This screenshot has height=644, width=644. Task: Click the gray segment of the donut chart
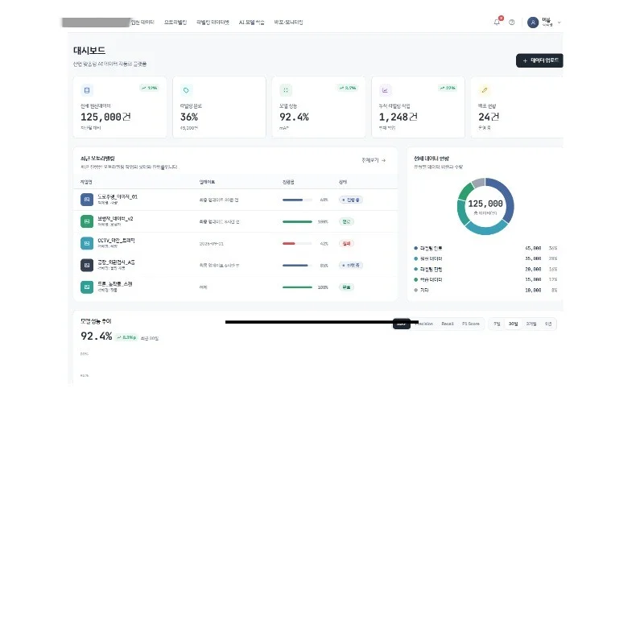[x=478, y=183]
